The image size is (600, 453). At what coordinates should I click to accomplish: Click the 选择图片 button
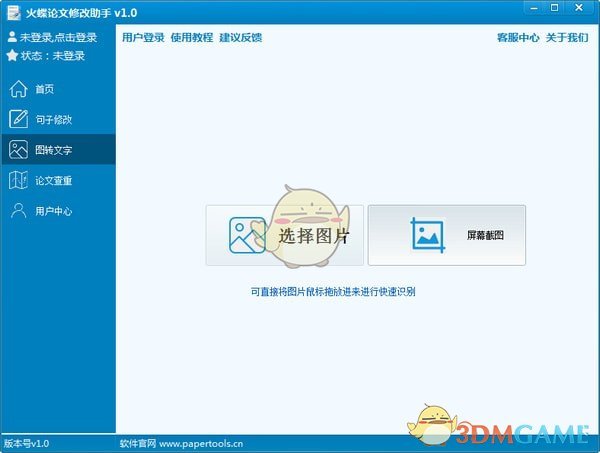(285, 235)
